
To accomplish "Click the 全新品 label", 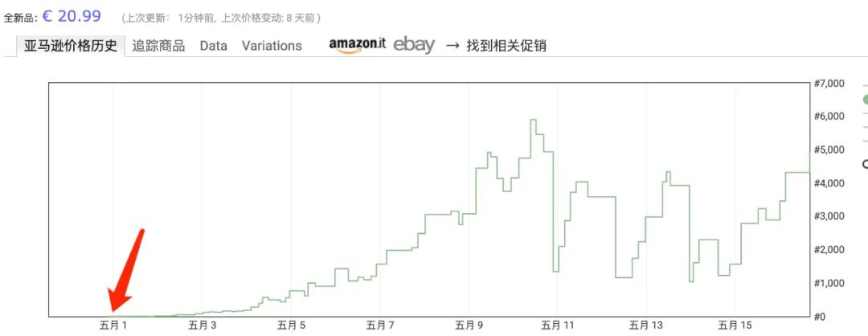I will [x=19, y=17].
